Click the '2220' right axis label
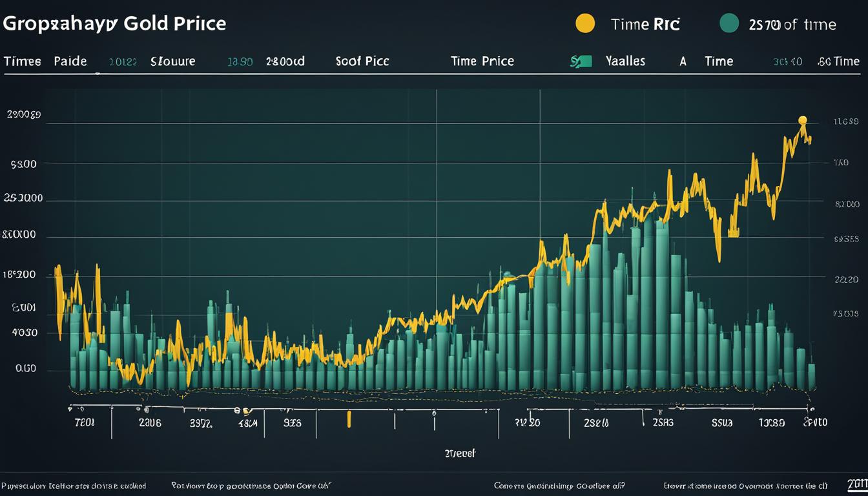This screenshot has width=868, height=496. pyautogui.click(x=846, y=280)
